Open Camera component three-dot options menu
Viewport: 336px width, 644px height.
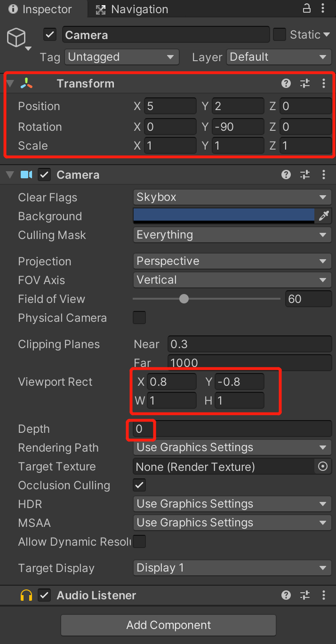(x=324, y=175)
